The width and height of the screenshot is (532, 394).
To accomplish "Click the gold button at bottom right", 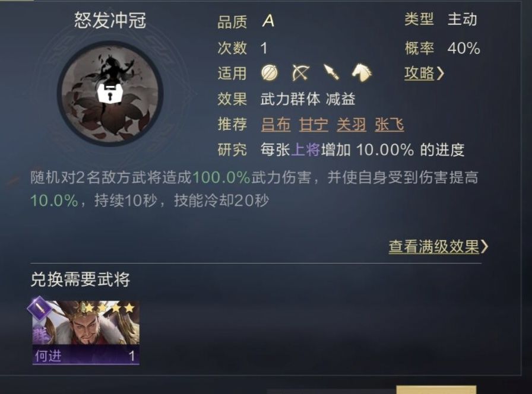I will [436, 390].
